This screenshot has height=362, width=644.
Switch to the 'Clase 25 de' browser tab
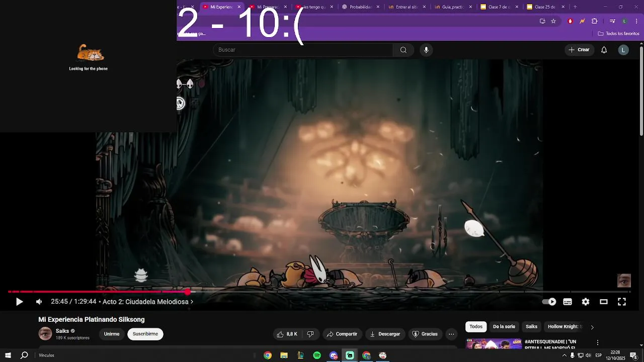[545, 7]
